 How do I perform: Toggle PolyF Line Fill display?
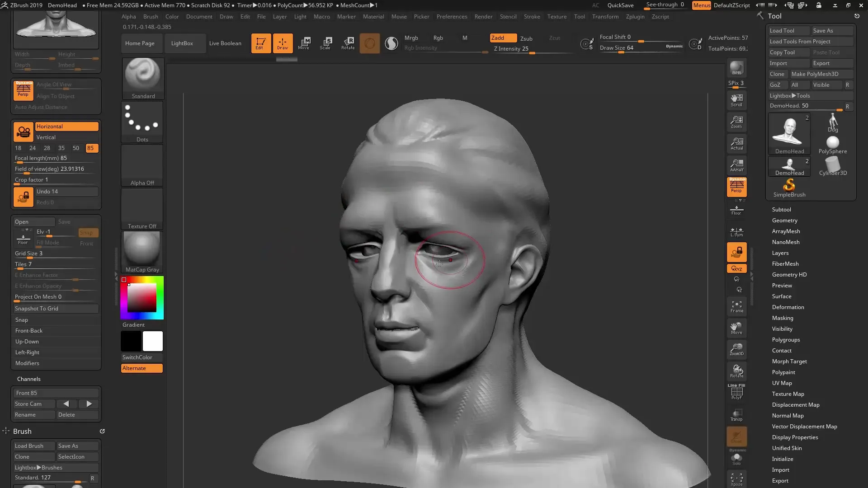point(736,392)
